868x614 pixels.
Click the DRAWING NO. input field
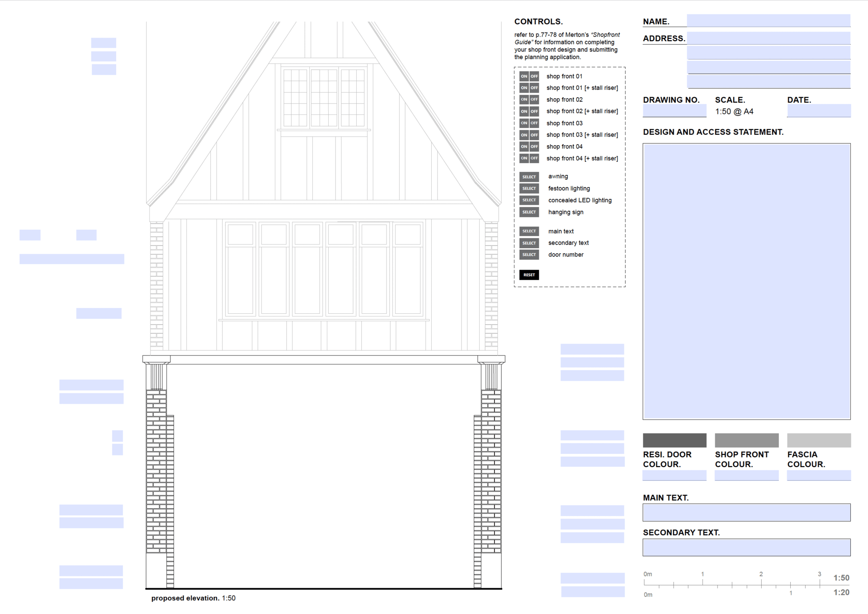[674, 111]
